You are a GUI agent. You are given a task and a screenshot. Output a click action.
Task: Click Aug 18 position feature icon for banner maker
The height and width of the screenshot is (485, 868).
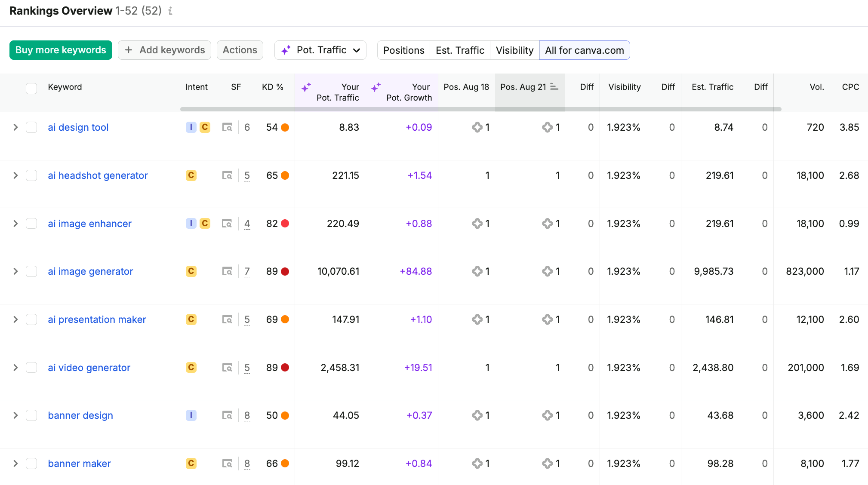[x=477, y=464]
